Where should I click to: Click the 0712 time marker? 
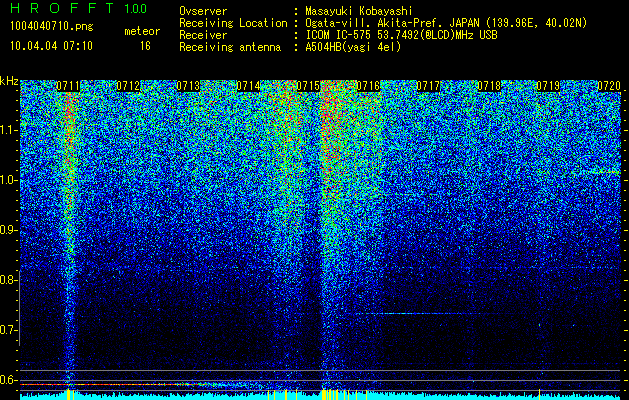click(x=128, y=86)
